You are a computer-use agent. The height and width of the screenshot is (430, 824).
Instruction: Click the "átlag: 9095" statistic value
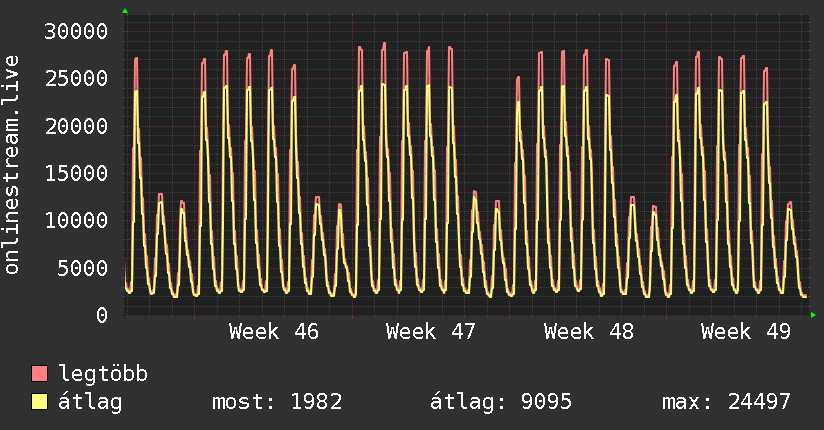[x=500, y=402]
